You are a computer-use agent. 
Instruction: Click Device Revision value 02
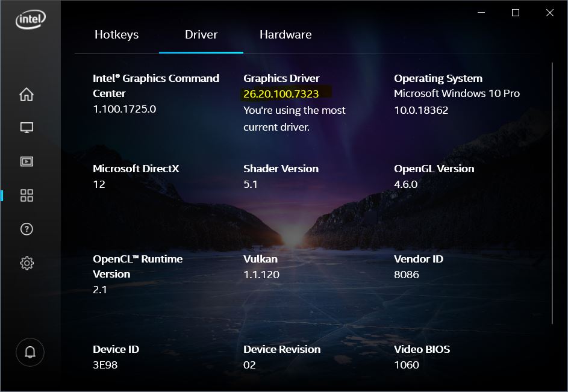tap(249, 365)
